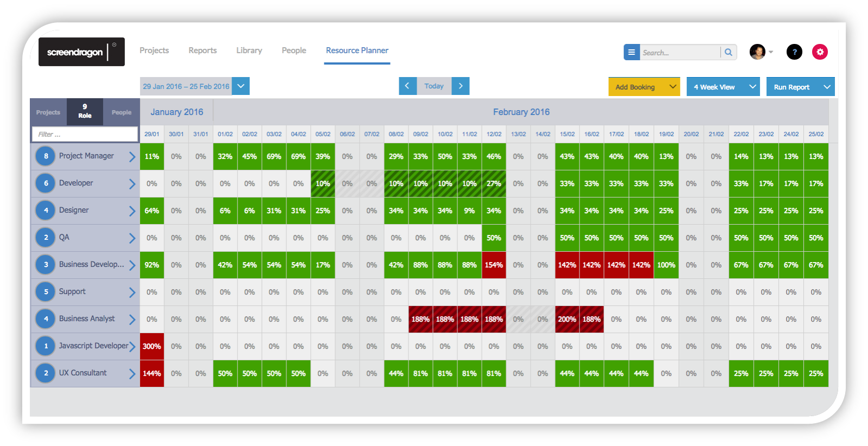Click the QA count badge 2
This screenshot has height=446, width=868.
tap(46, 238)
